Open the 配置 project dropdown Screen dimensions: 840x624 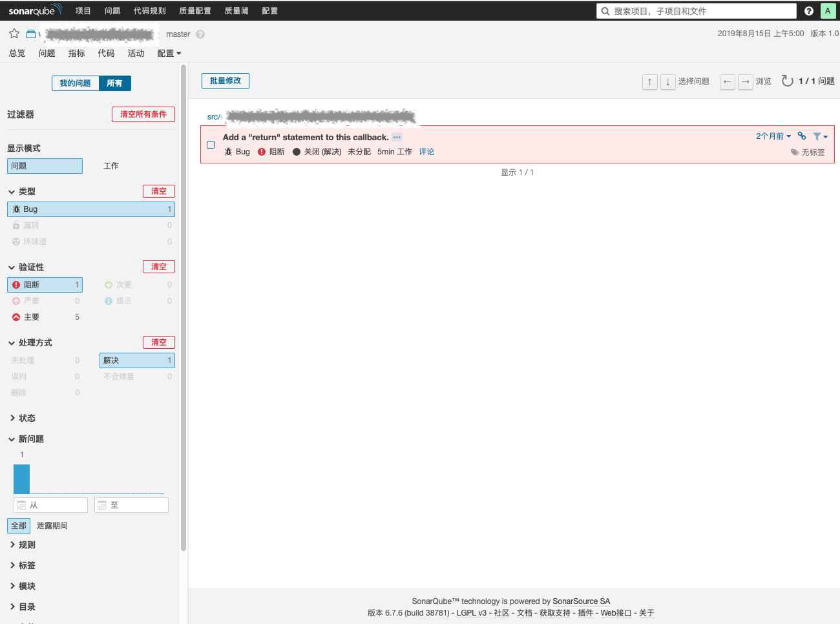tap(169, 54)
